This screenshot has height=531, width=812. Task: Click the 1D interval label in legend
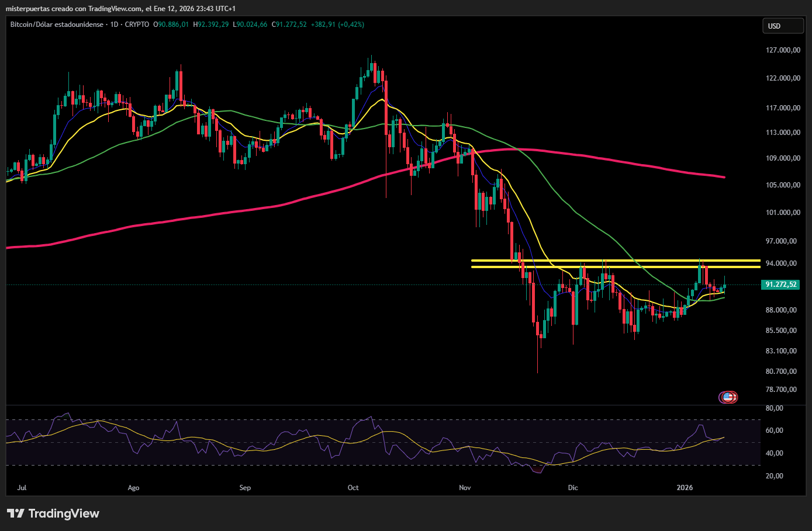(114, 25)
